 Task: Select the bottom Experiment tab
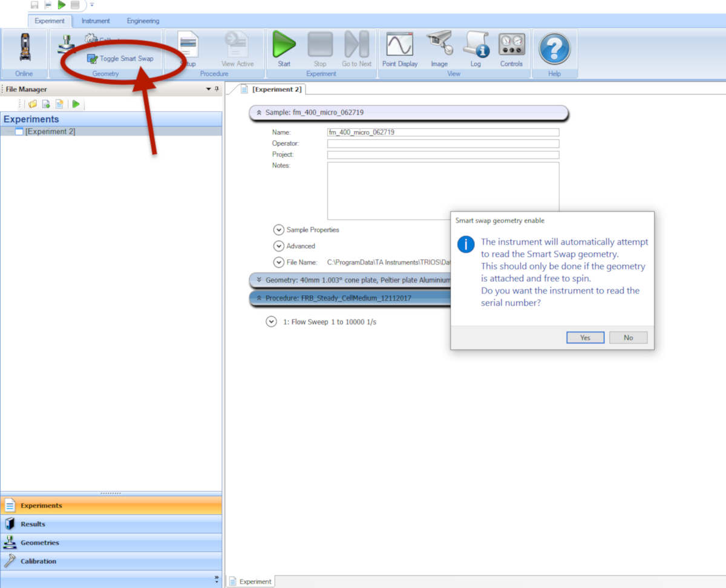[x=250, y=581]
